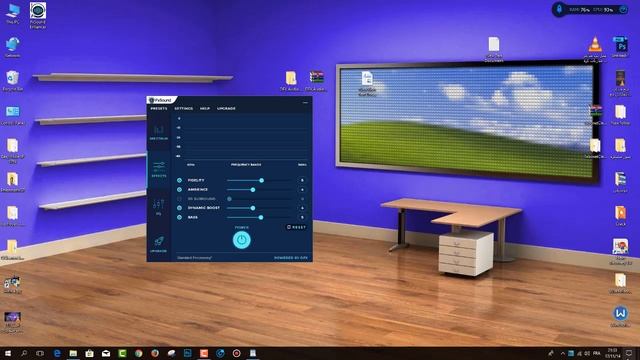Open the Spectrum view in FxSound sidebar

[x=158, y=132]
